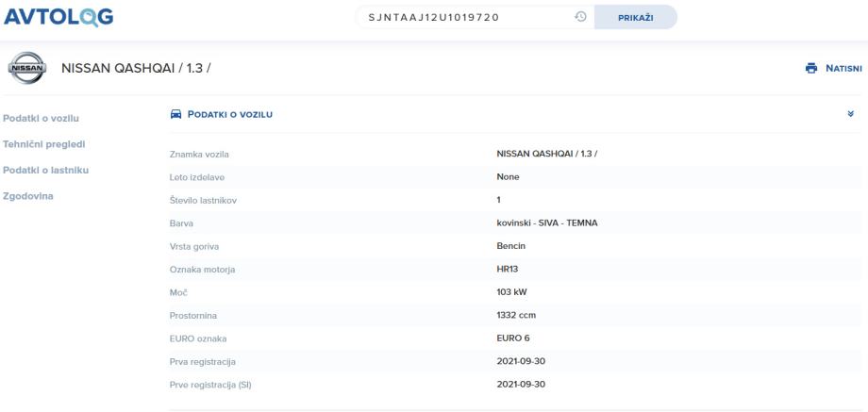Viewport: 868px width, 412px height.
Task: Go to Tehnični pregledi in sidebar
Action: click(x=44, y=144)
